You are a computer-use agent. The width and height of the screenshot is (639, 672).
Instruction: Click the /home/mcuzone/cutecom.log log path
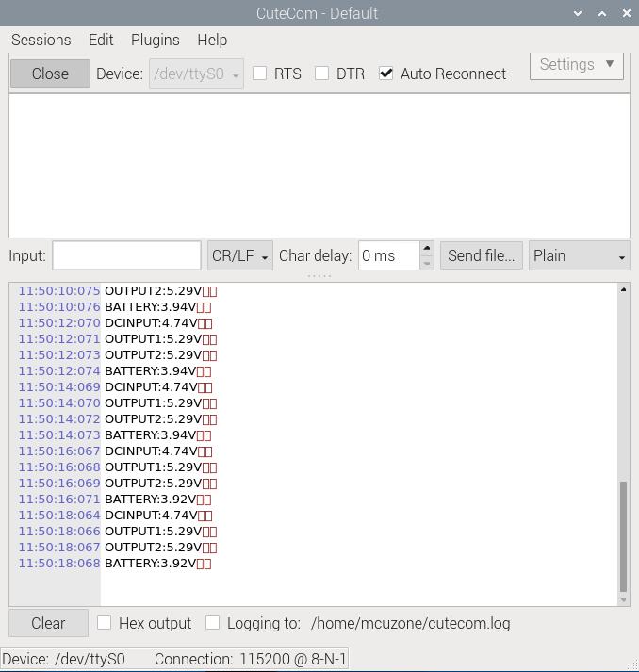[x=411, y=623]
